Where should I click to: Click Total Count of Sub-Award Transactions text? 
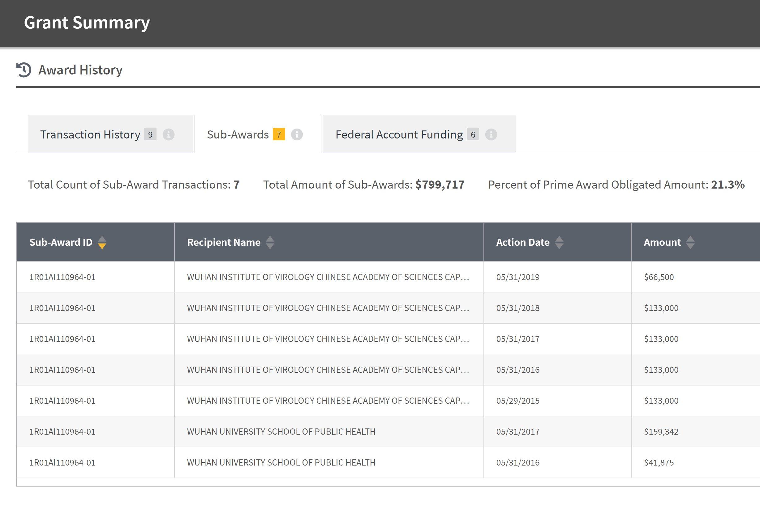(134, 185)
